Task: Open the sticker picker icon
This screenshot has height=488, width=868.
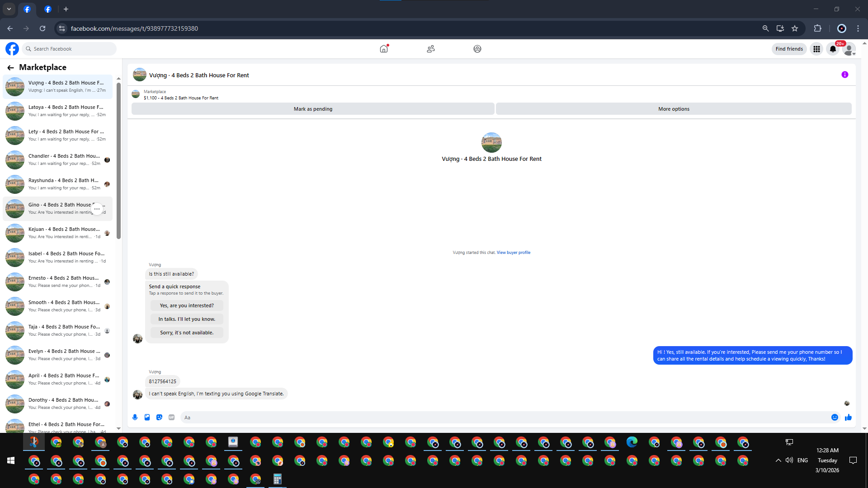Action: tap(159, 418)
